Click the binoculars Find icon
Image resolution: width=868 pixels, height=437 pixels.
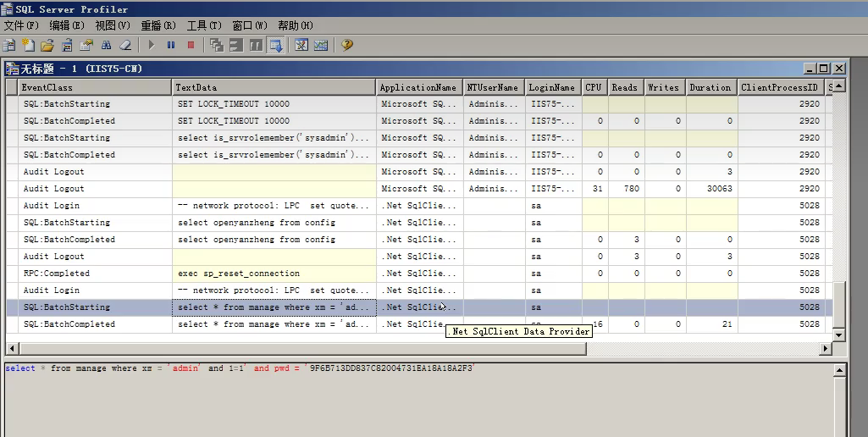pos(106,45)
